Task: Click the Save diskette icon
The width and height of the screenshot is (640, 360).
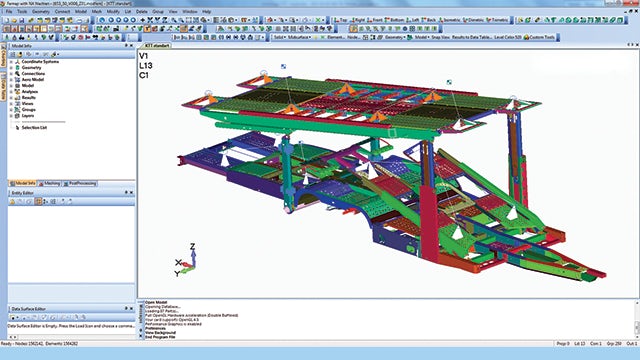Action: [x=22, y=20]
